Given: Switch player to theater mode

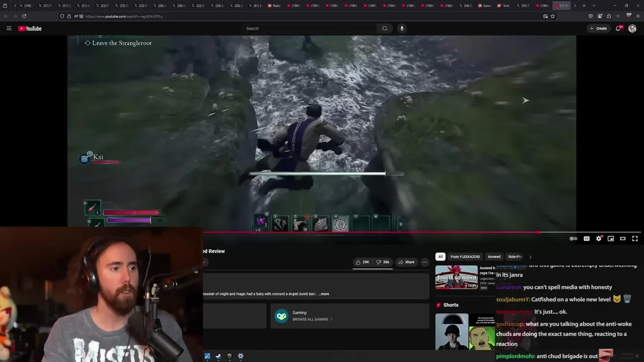Looking at the screenshot, I should (x=623, y=239).
